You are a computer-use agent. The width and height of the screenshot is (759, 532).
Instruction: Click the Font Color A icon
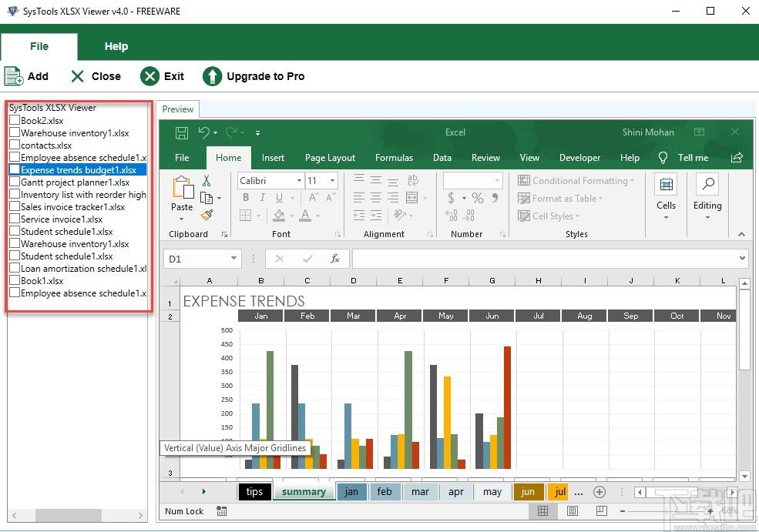click(305, 215)
